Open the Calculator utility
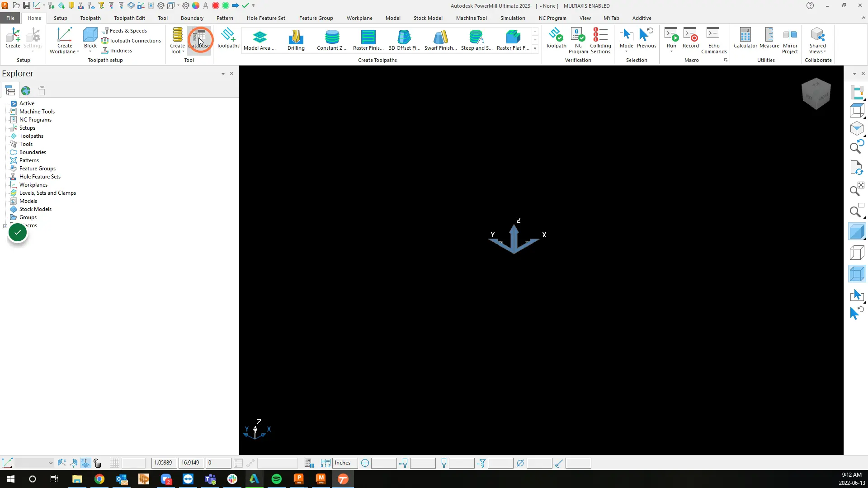This screenshot has height=488, width=868. point(745,38)
